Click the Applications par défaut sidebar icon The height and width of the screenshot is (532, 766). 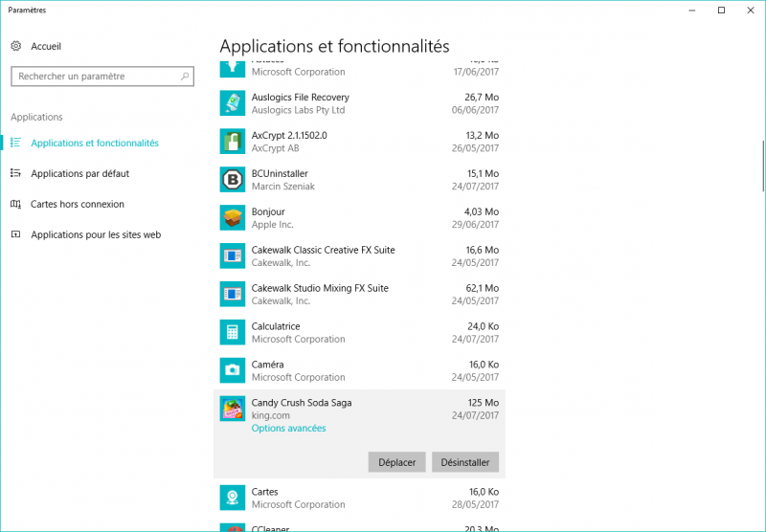[15, 173]
